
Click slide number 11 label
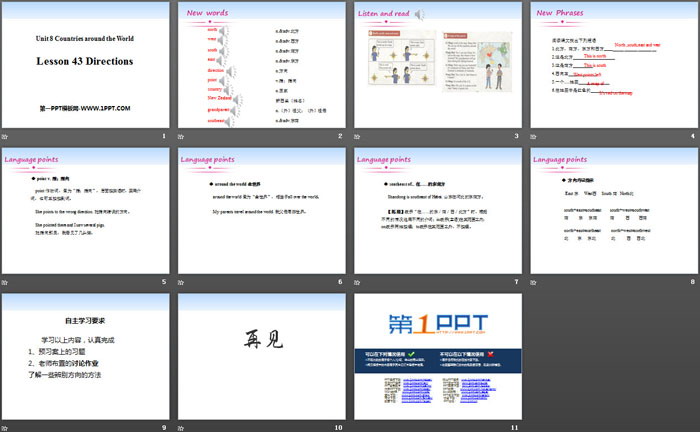click(515, 428)
